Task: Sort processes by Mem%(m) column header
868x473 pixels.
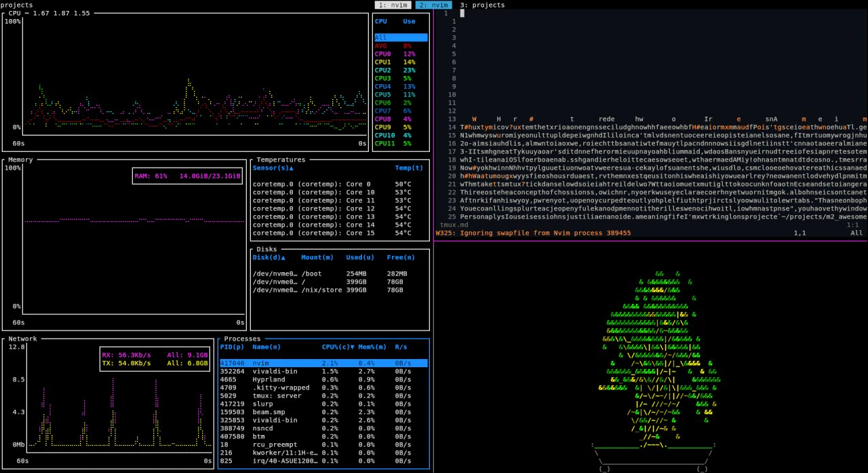Action: click(372, 347)
